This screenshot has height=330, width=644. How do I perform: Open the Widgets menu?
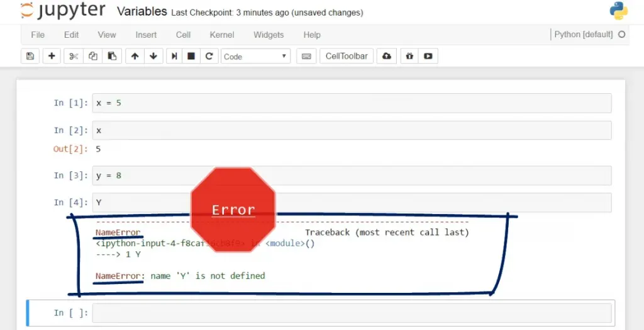269,35
